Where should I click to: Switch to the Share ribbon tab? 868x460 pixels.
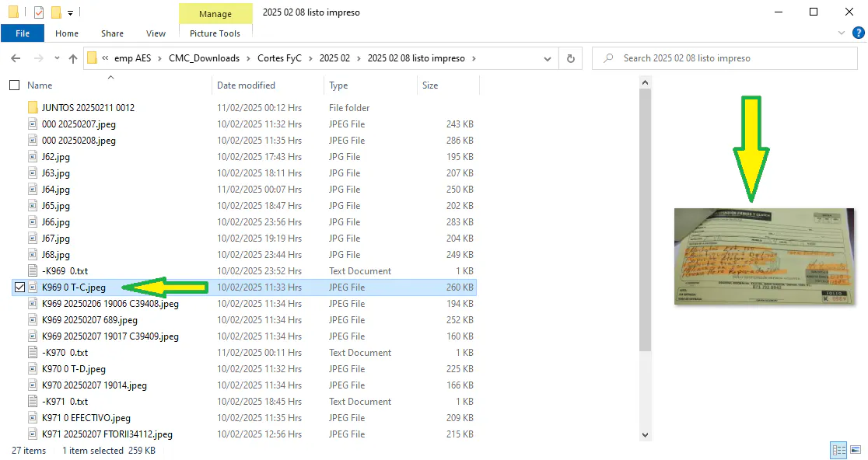click(x=112, y=33)
